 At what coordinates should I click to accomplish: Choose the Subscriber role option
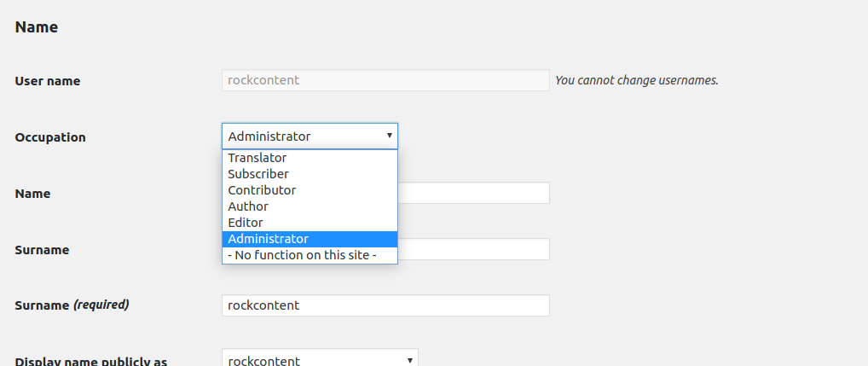click(x=310, y=174)
